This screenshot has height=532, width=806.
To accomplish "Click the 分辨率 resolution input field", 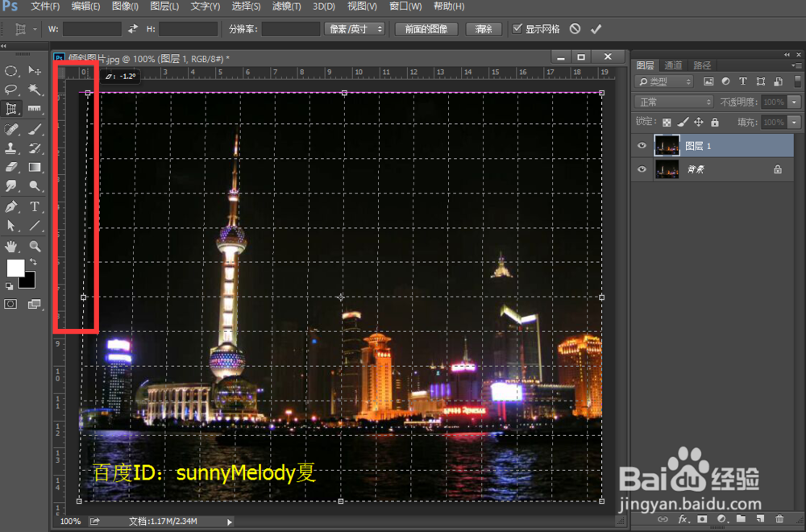I will coord(291,29).
